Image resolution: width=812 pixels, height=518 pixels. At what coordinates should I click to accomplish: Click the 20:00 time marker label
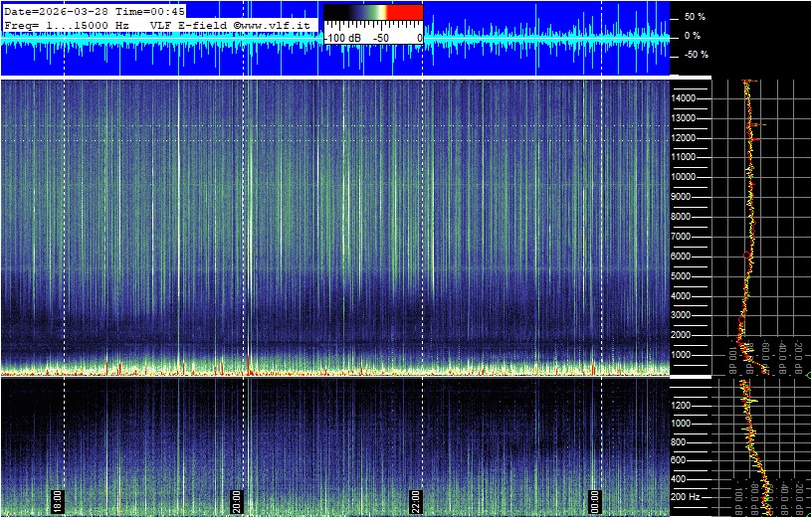point(236,500)
